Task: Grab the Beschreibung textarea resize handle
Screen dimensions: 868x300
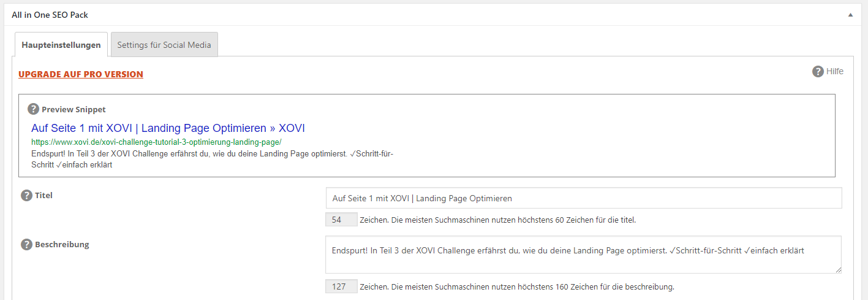Action: click(x=837, y=269)
